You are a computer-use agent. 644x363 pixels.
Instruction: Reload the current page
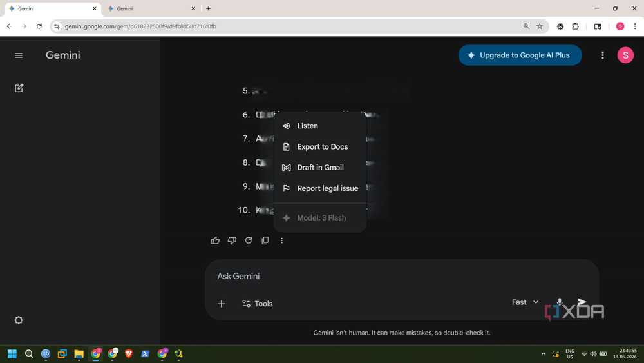(39, 26)
